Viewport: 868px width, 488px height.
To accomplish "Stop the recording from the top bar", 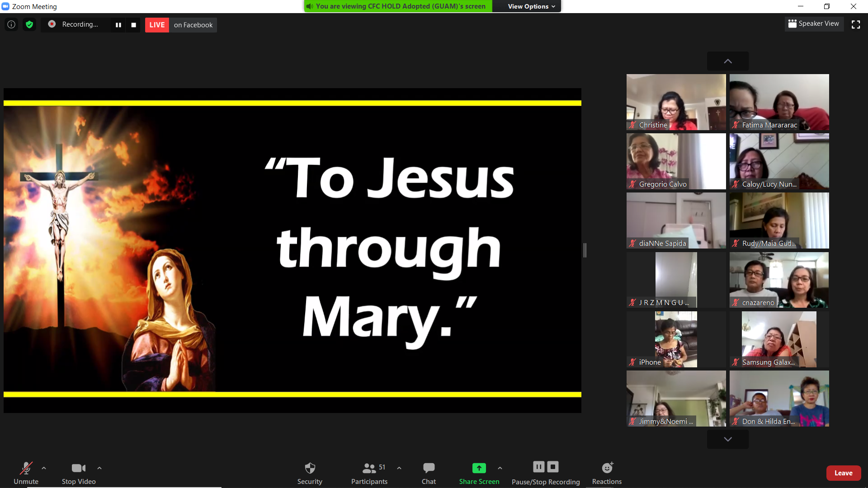I will tap(133, 25).
